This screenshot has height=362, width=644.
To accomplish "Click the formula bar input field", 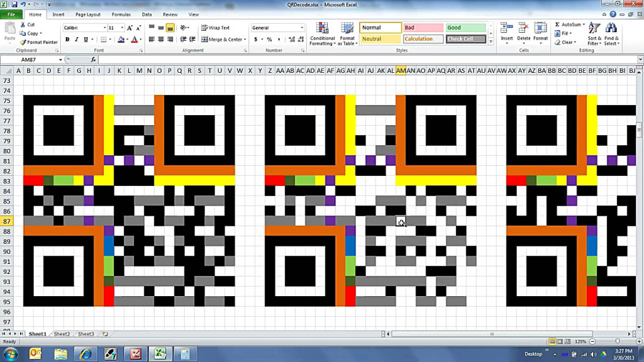I will click(x=368, y=59).
